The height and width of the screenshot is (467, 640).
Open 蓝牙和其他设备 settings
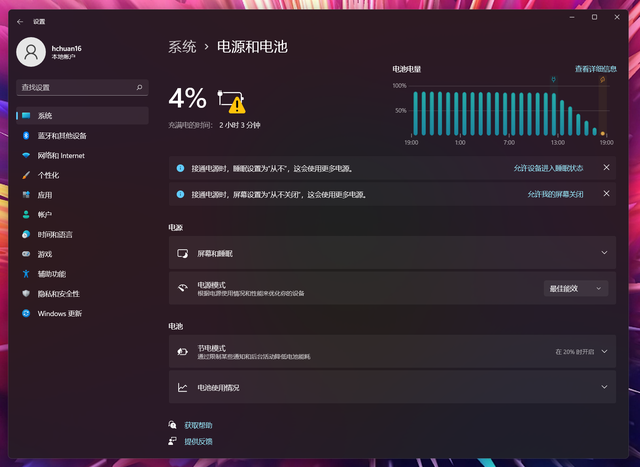tap(82, 136)
